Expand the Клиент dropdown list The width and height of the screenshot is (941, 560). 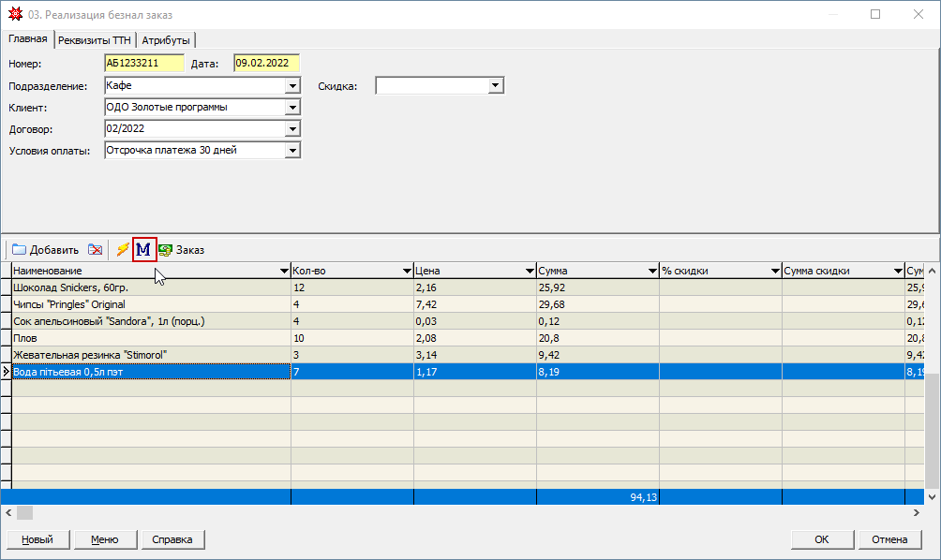tap(292, 107)
